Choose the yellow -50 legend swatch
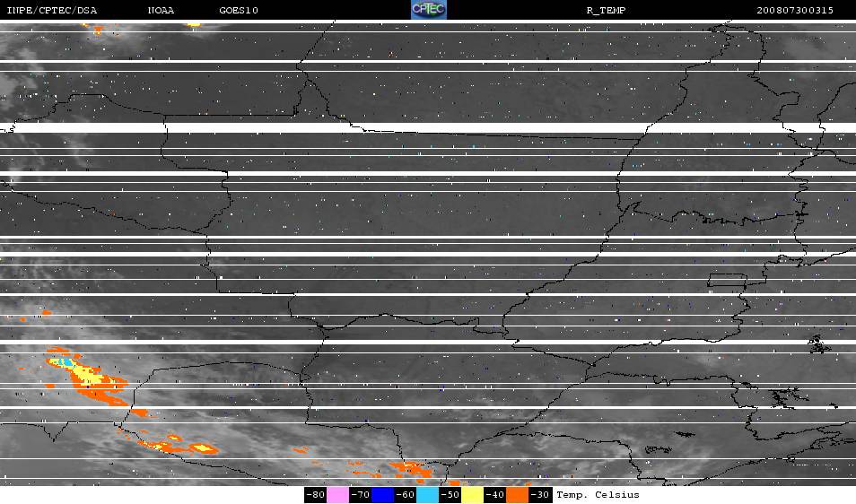This screenshot has width=856, height=504. click(x=472, y=495)
